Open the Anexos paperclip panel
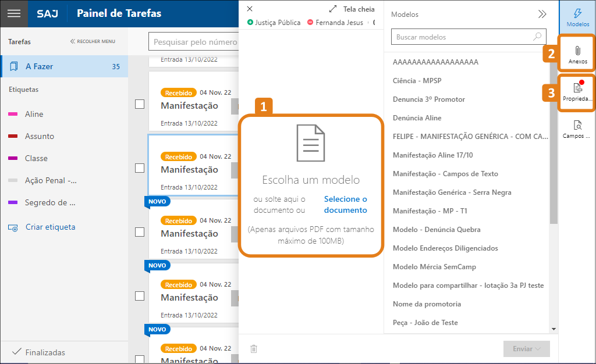Viewport: 596px width, 364px height. click(577, 55)
